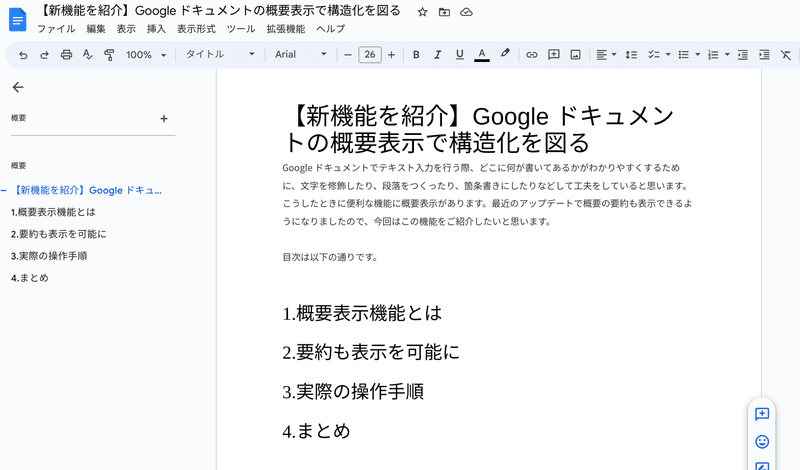
Task: Toggle bold formatting
Action: tap(416, 55)
